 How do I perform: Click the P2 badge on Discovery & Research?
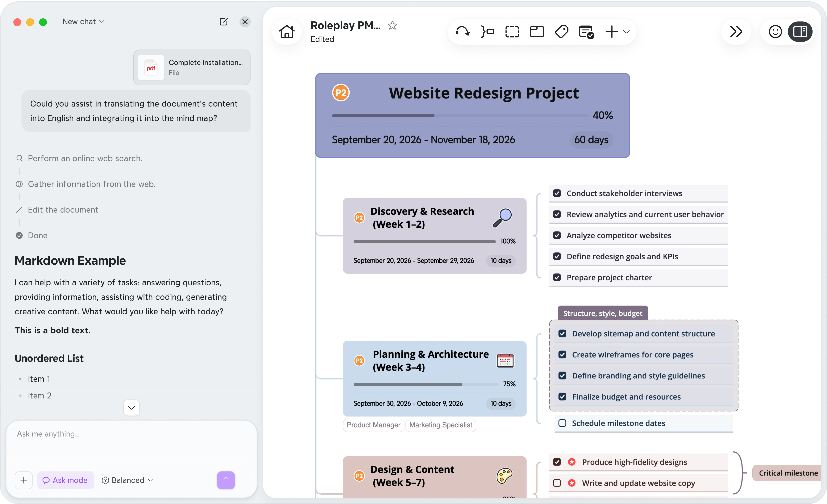pos(359,217)
